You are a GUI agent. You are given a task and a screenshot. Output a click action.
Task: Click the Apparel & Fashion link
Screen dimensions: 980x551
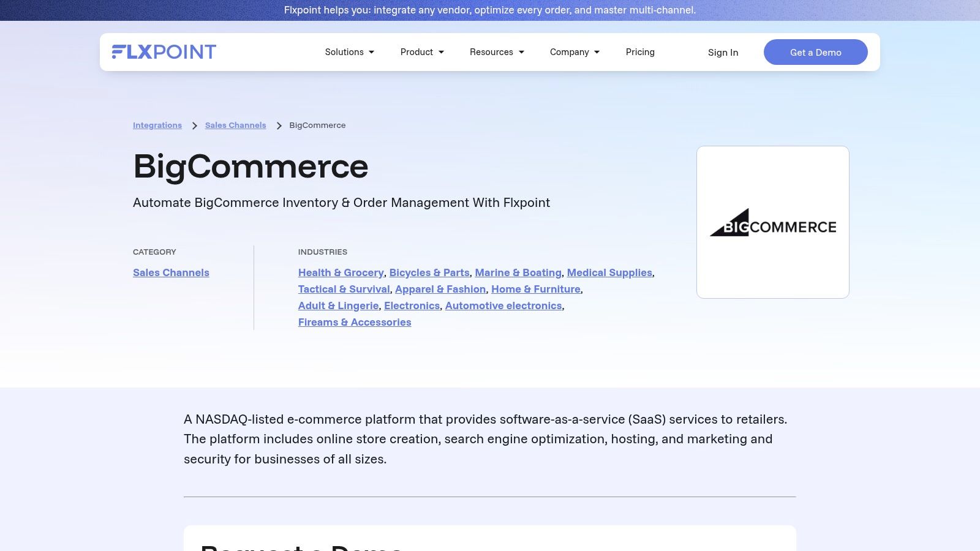(440, 290)
